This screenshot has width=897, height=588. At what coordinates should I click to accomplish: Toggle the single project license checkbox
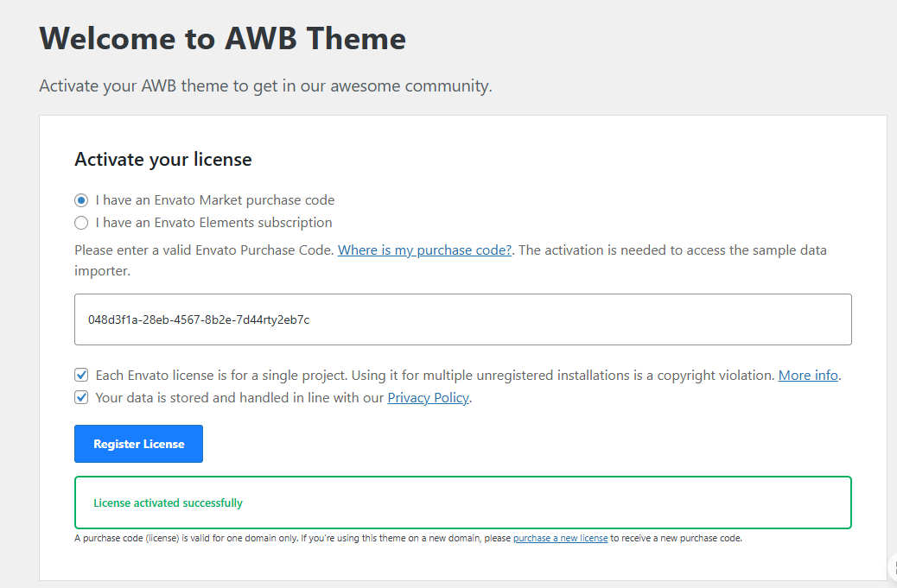tap(81, 375)
